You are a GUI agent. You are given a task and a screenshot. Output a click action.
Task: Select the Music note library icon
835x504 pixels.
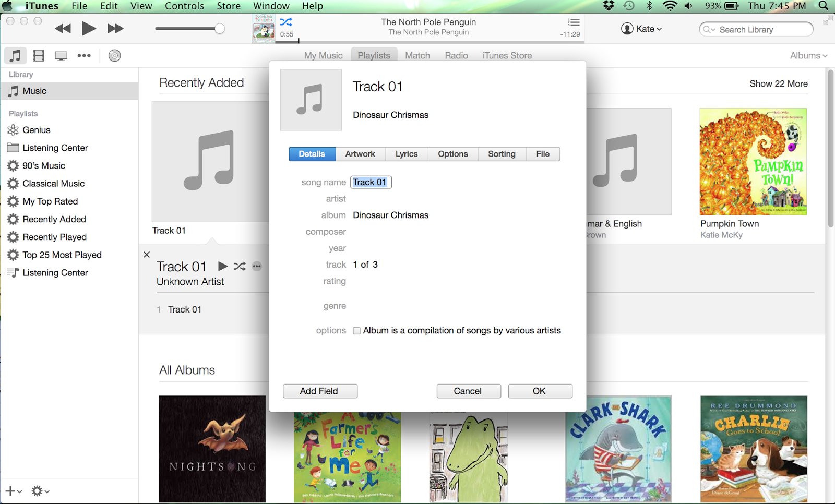tap(15, 55)
